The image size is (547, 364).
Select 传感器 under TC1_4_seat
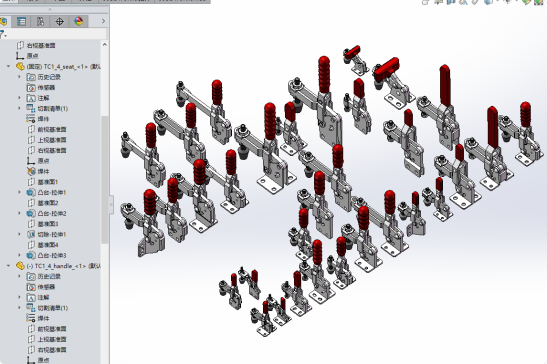(x=46, y=88)
